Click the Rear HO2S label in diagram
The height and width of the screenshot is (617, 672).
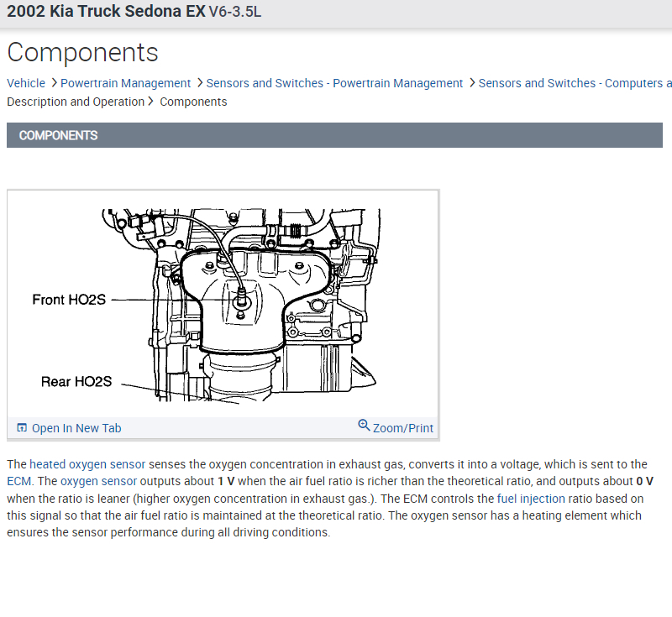pos(76,381)
